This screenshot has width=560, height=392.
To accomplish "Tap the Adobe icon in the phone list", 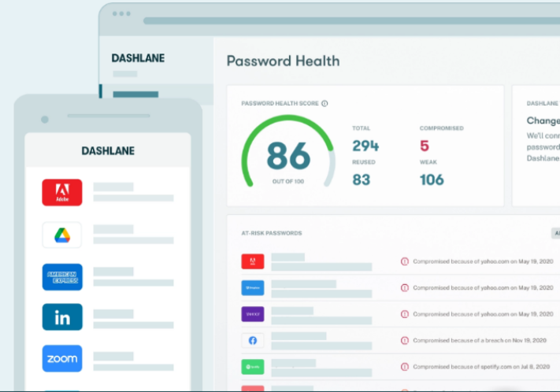I will 61,192.
